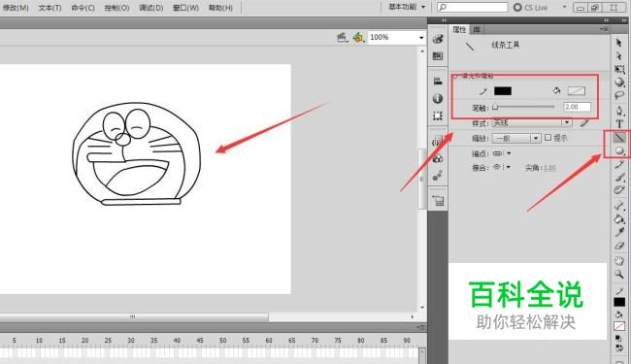Open the 修改(M) menu

pos(16,8)
